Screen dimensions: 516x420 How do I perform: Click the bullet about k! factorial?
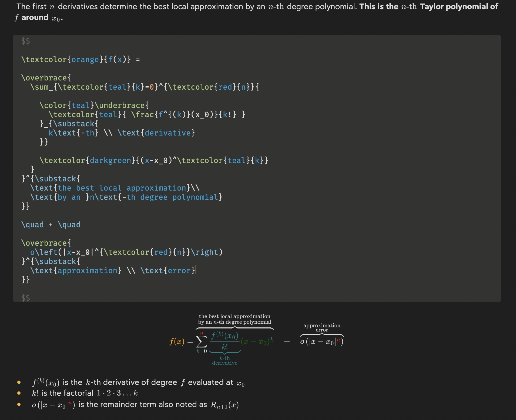(85, 393)
